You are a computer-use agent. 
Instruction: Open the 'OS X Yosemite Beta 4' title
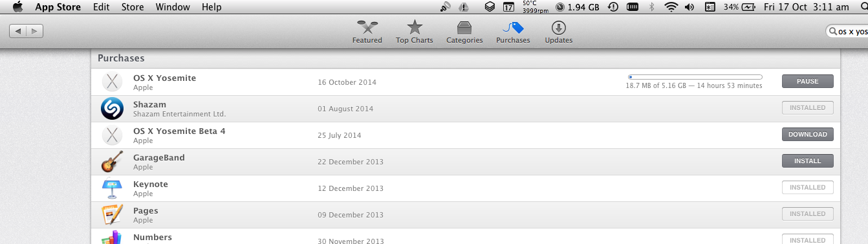[x=179, y=131]
